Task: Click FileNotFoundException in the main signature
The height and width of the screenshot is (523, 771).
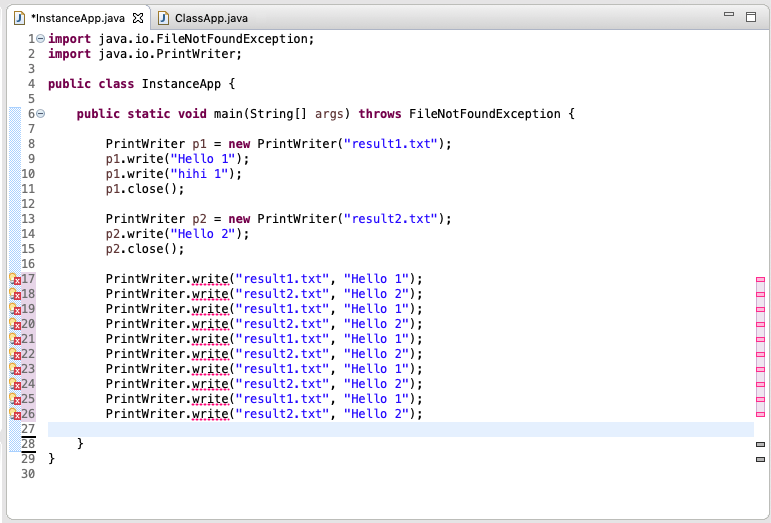Action: pyautogui.click(x=484, y=114)
